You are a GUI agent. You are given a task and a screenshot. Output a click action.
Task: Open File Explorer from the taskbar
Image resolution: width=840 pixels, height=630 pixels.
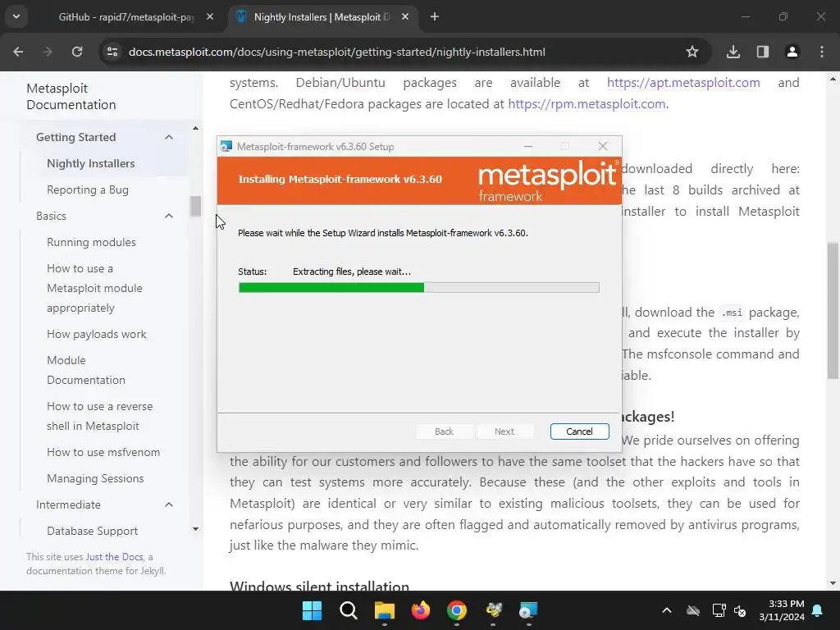(384, 610)
